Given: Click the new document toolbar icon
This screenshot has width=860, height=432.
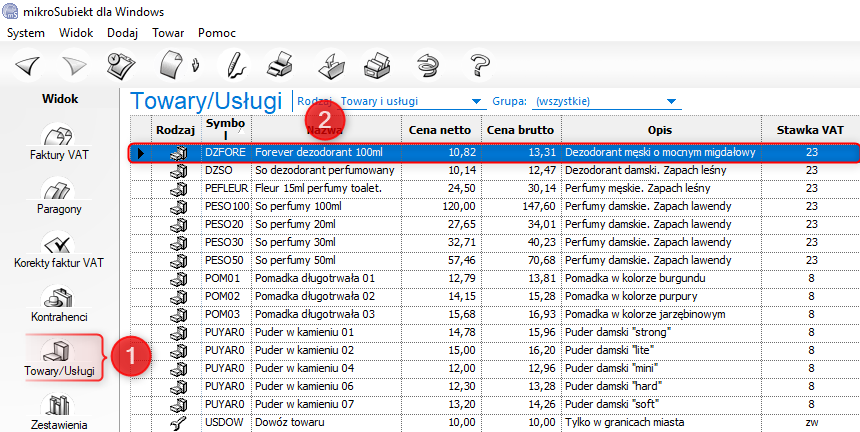Looking at the screenshot, I should coord(172,65).
